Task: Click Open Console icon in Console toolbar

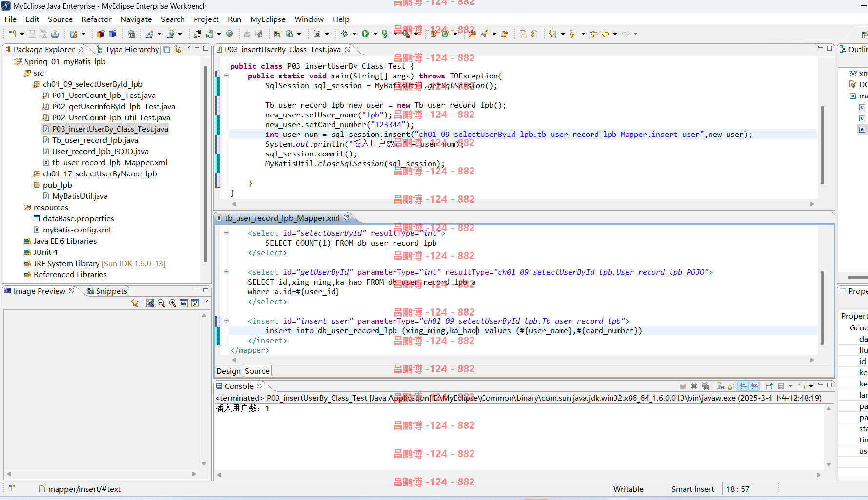Action: (x=801, y=386)
